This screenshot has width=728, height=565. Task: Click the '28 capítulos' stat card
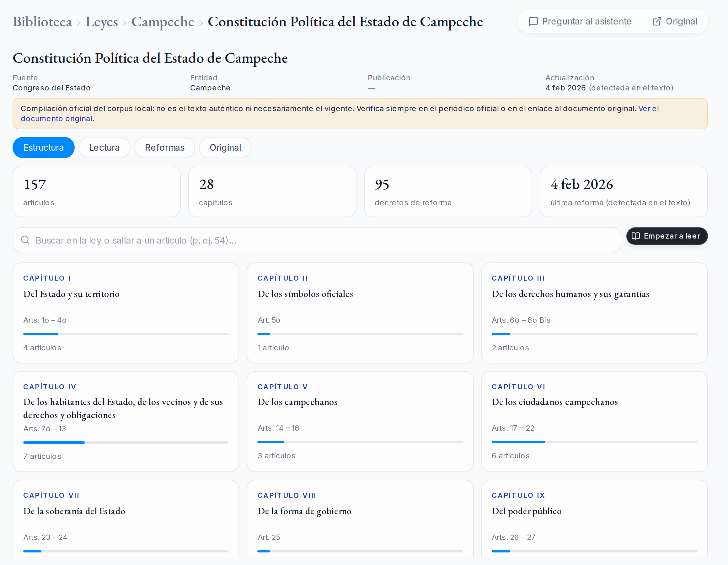point(272,191)
